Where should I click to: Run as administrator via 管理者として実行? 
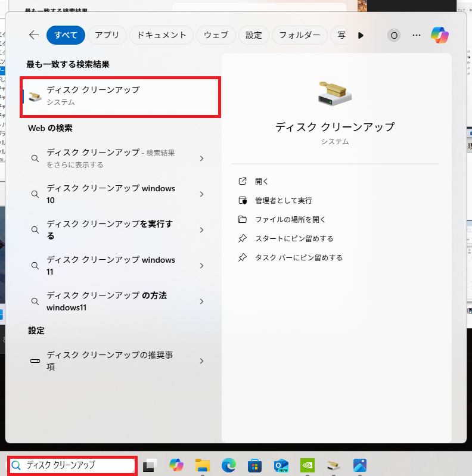click(x=283, y=200)
